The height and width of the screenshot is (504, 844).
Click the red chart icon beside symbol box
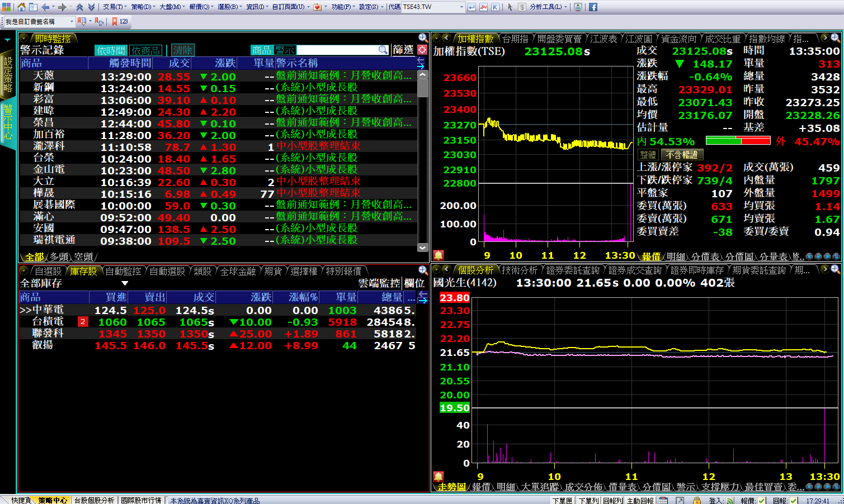click(x=483, y=7)
